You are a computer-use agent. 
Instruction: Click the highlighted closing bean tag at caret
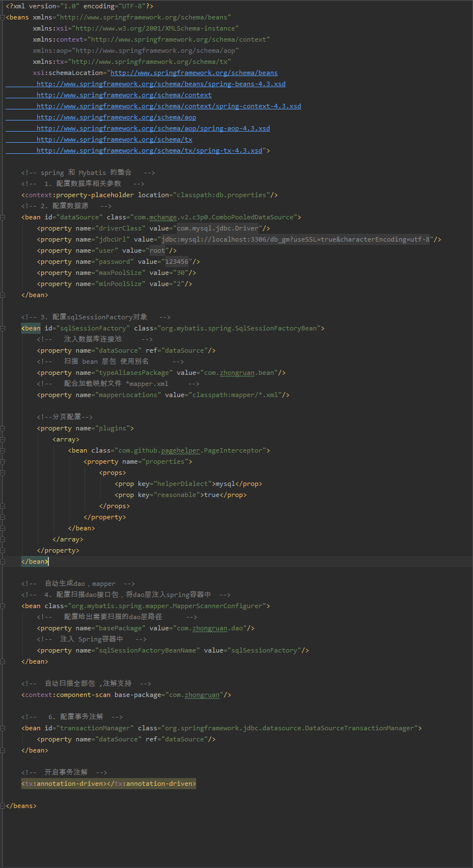[x=35, y=561]
